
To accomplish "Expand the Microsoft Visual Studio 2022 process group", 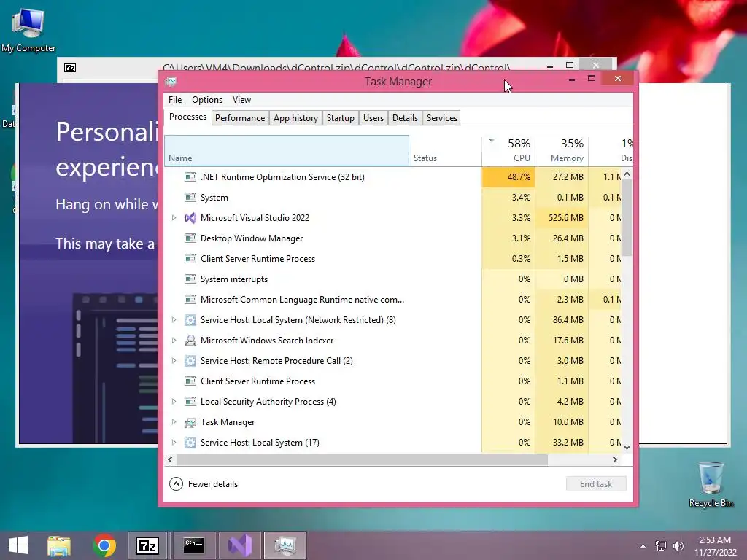I will pyautogui.click(x=174, y=218).
